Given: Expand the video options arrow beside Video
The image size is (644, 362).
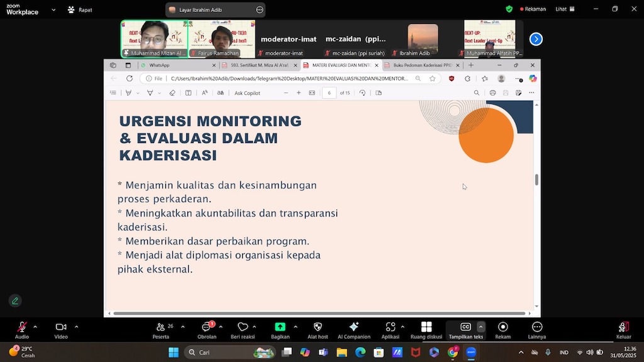Looking at the screenshot, I should 76,327.
